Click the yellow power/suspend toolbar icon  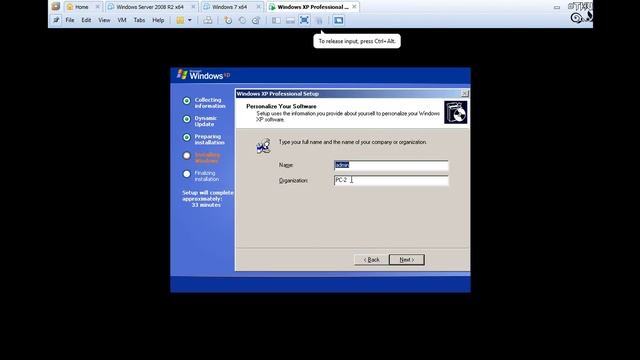(180, 20)
